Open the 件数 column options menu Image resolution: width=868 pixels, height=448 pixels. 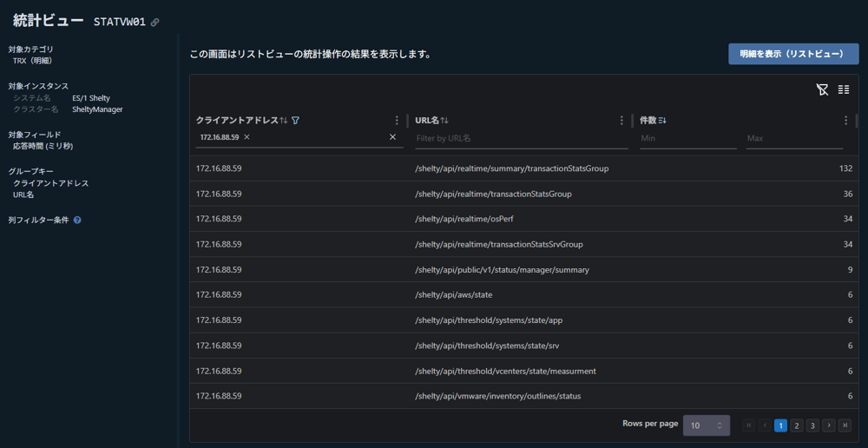tap(846, 121)
